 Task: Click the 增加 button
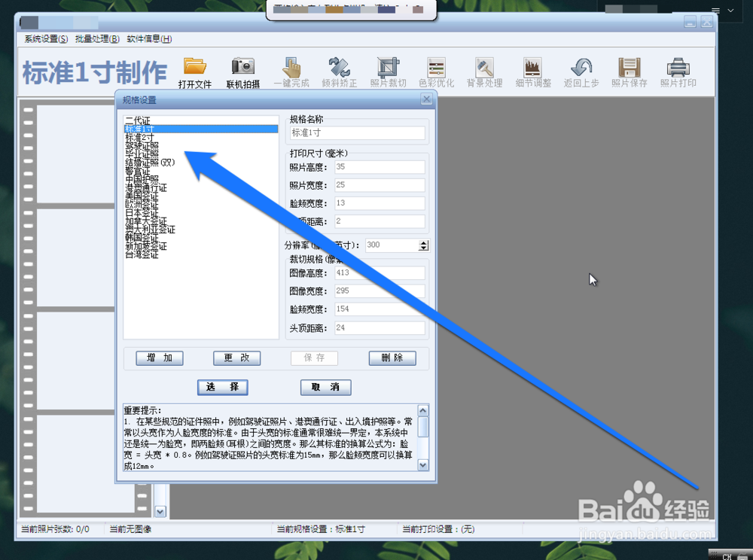pyautogui.click(x=160, y=358)
